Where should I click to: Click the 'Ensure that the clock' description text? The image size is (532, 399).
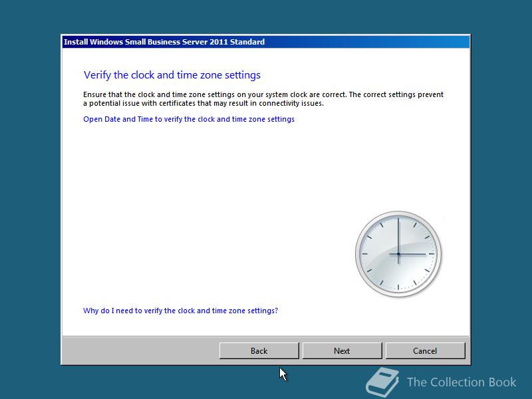pos(263,98)
